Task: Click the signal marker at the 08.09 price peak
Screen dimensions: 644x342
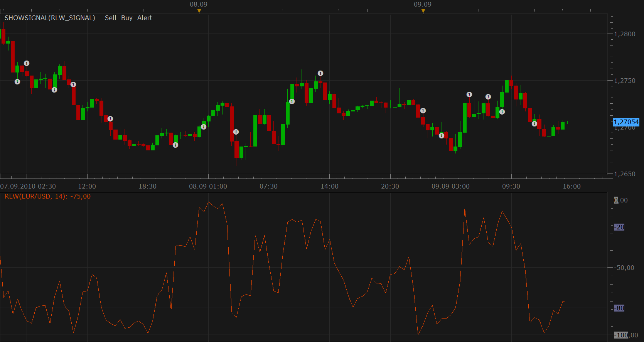Action: (320, 73)
